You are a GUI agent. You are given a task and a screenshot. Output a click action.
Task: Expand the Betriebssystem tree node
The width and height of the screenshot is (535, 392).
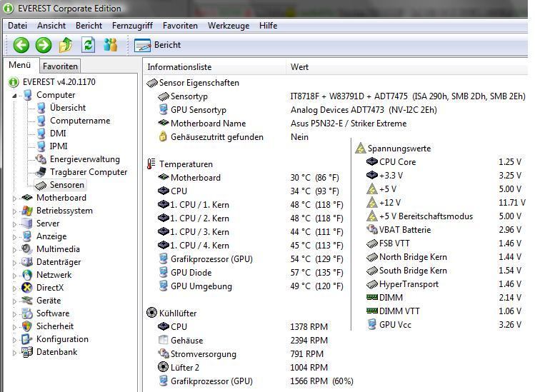pyautogui.click(x=14, y=211)
